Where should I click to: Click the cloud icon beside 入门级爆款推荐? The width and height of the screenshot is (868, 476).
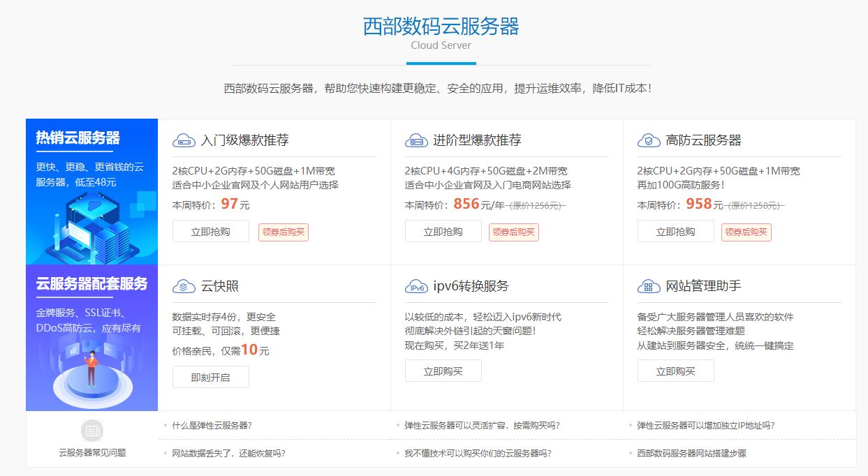[x=184, y=141]
